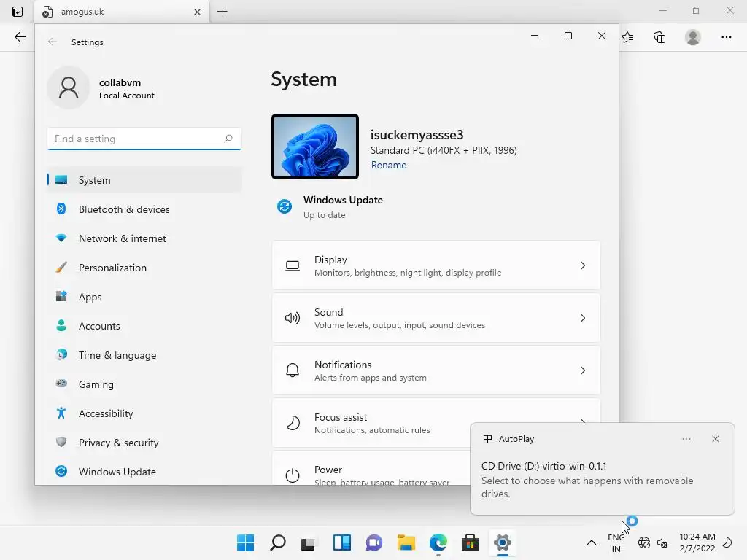The height and width of the screenshot is (560, 747).
Task: Expand Display settings chevron
Action: (x=583, y=265)
